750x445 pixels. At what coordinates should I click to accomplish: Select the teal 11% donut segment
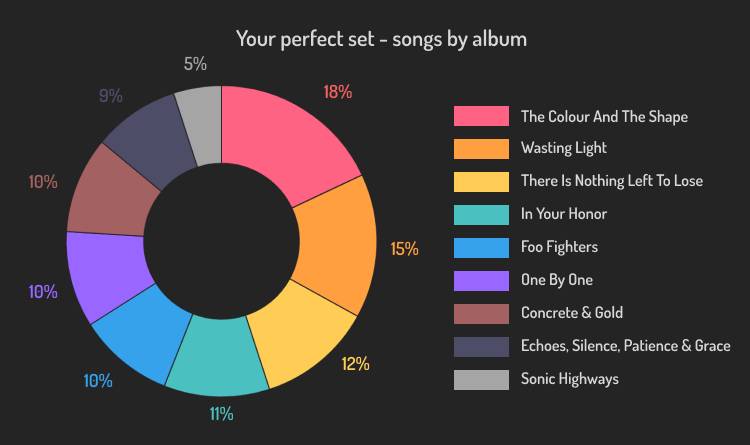click(218, 356)
